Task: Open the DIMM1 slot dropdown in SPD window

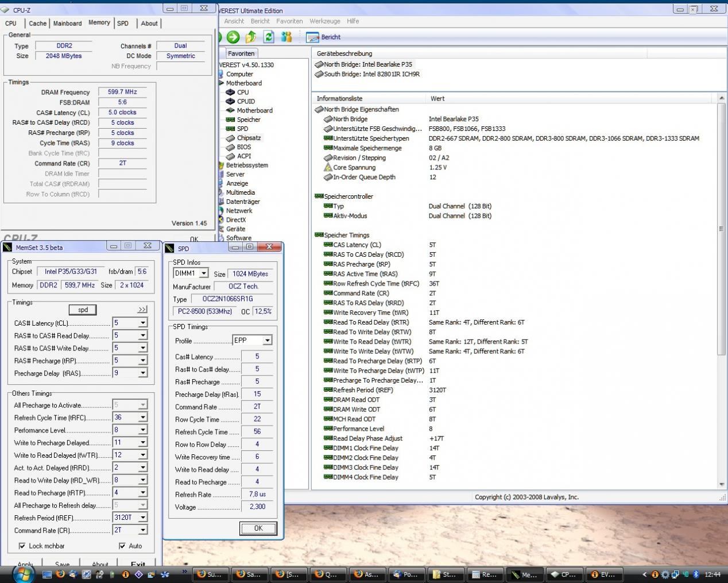Action: (x=203, y=273)
